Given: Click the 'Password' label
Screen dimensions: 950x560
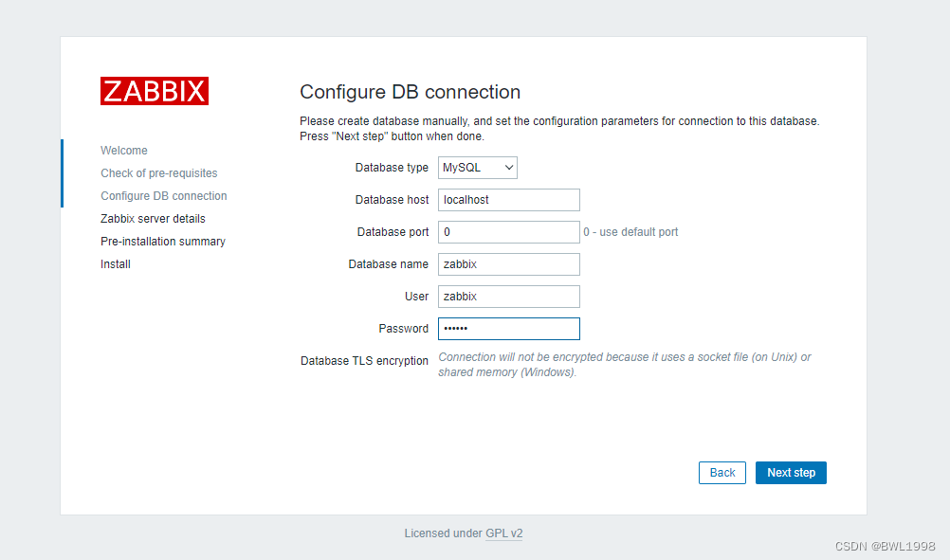Looking at the screenshot, I should coord(404,329).
